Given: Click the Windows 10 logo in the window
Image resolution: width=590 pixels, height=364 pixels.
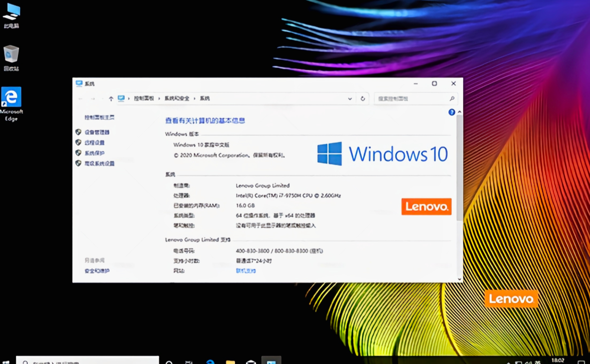Looking at the screenshot, I should [382, 154].
